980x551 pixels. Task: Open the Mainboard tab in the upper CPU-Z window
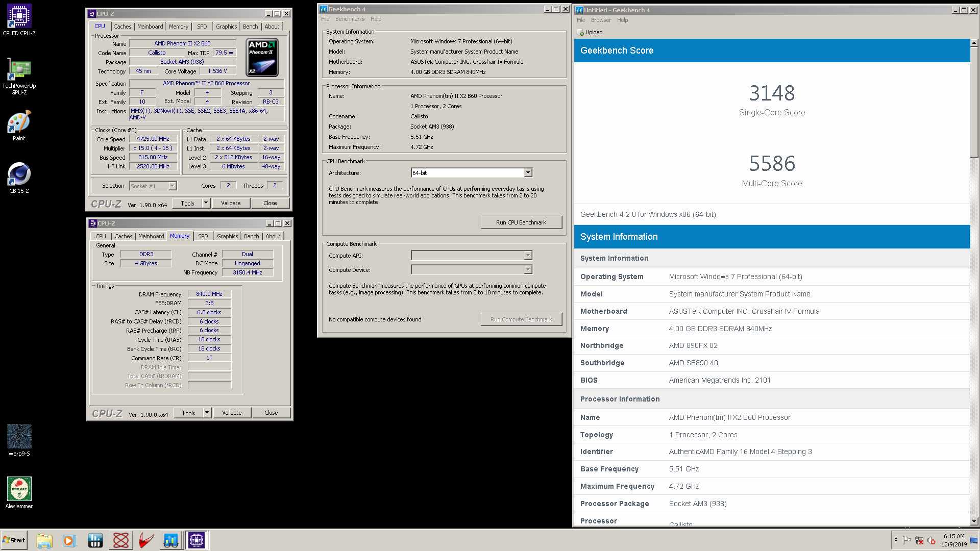pyautogui.click(x=150, y=27)
